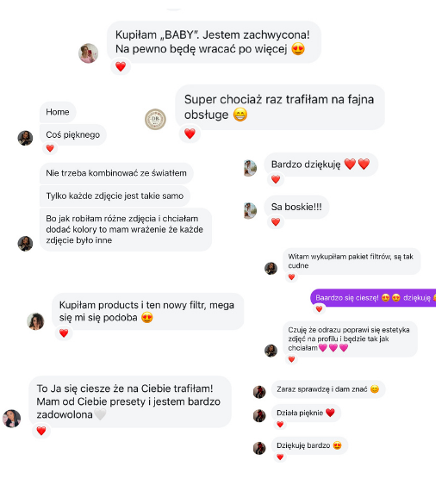Select "Nie trzeba kombinować ze światłem" bubble
This screenshot has height=485, width=448.
(116, 173)
